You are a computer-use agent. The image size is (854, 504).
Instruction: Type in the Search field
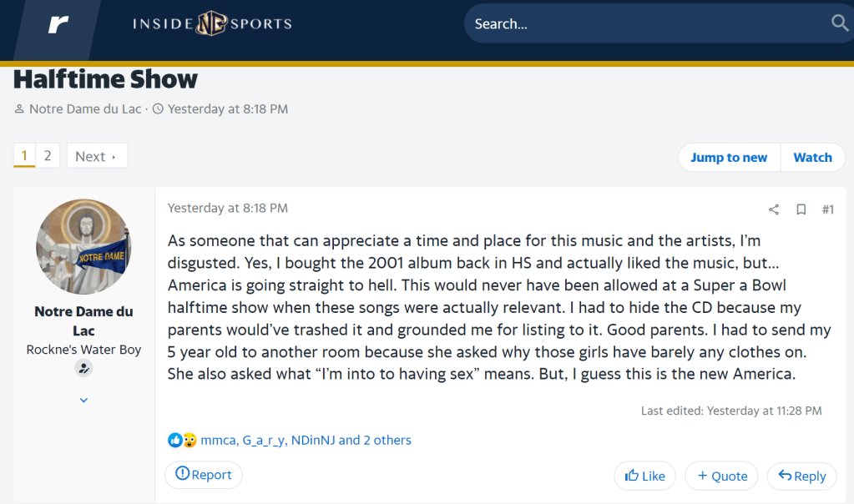coord(643,24)
